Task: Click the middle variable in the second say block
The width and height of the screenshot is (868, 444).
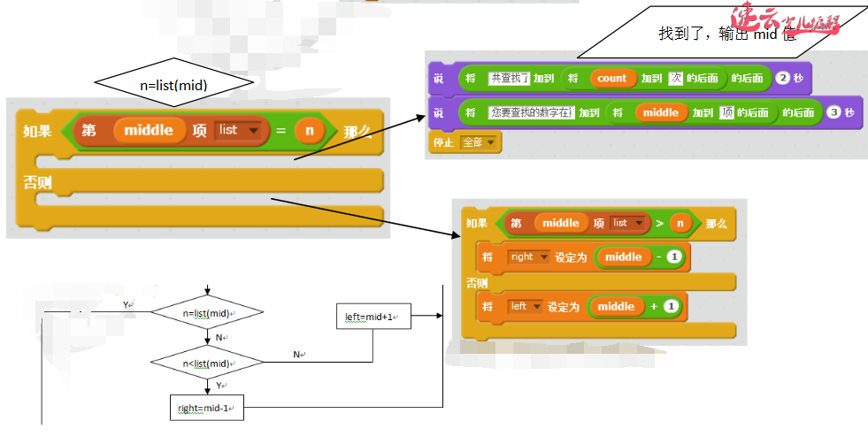Action: [x=660, y=113]
